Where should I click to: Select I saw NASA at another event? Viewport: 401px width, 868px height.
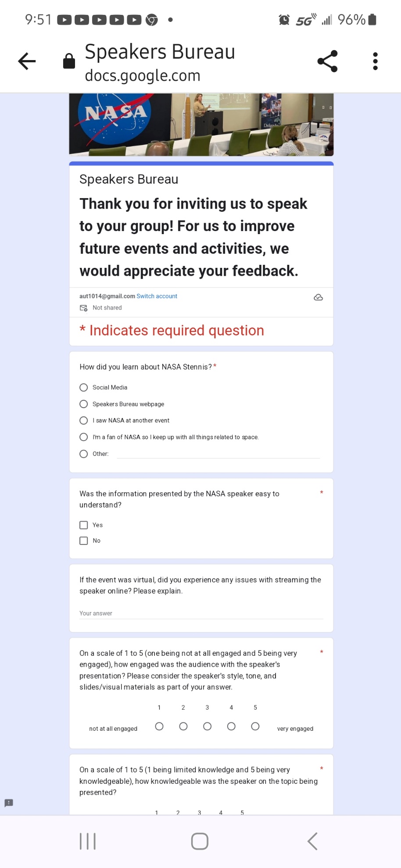coord(84,420)
